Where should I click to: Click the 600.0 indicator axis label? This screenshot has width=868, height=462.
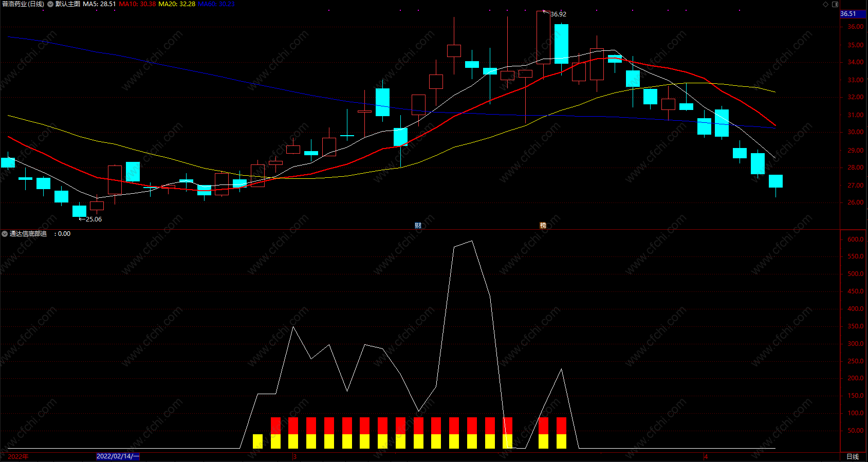coord(855,239)
